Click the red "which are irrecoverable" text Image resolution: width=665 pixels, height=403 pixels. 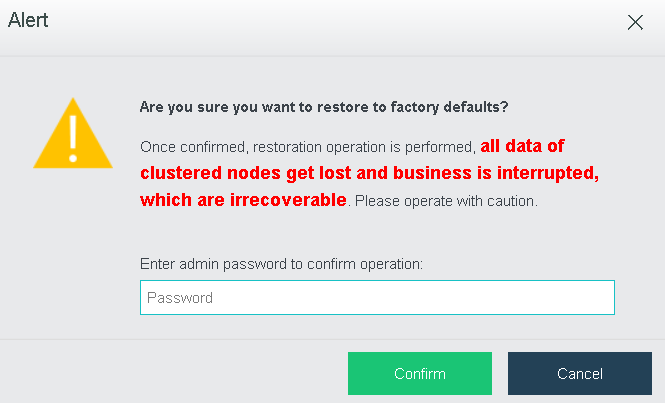(x=243, y=200)
